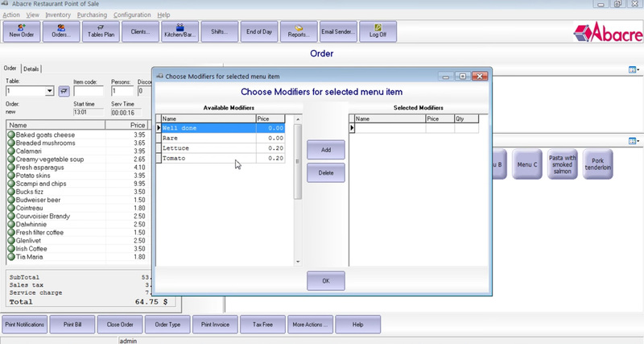Image resolution: width=644 pixels, height=344 pixels.
Task: Click Delete in the modifiers dialog
Action: coord(326,173)
